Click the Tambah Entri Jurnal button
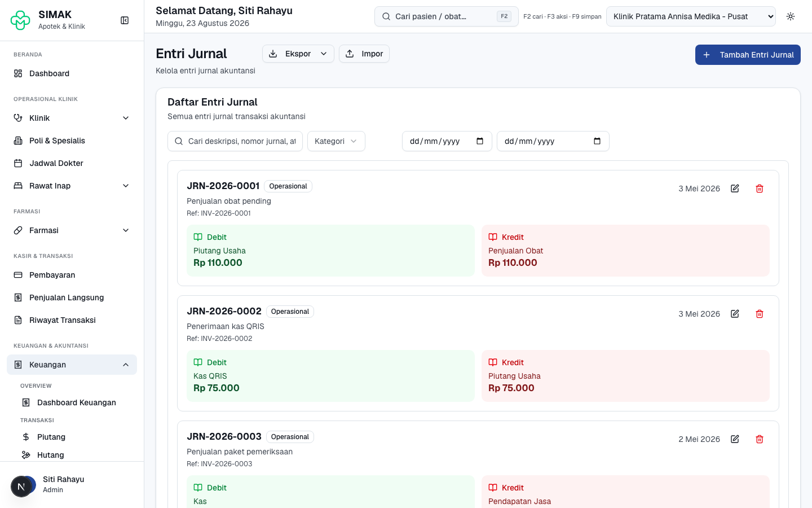Viewport: 812px width, 508px height. (x=748, y=55)
